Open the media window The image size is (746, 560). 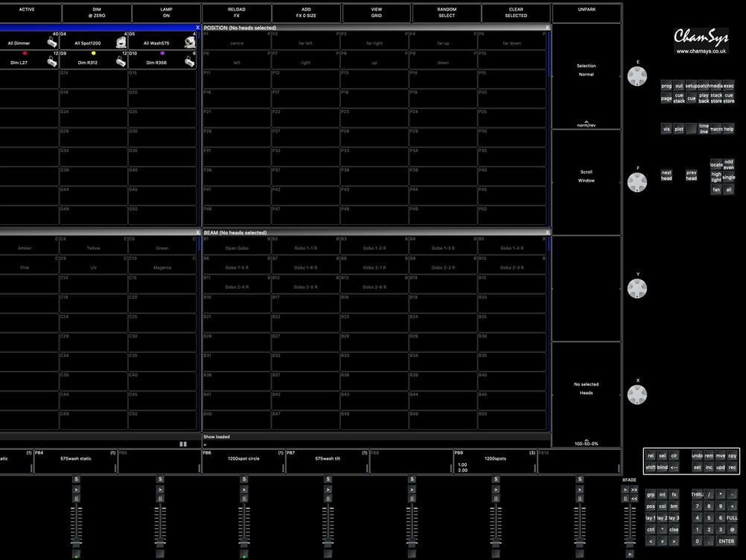(x=716, y=86)
